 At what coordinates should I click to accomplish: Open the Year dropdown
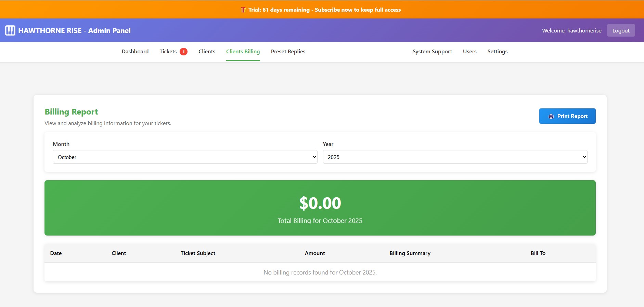coord(455,157)
